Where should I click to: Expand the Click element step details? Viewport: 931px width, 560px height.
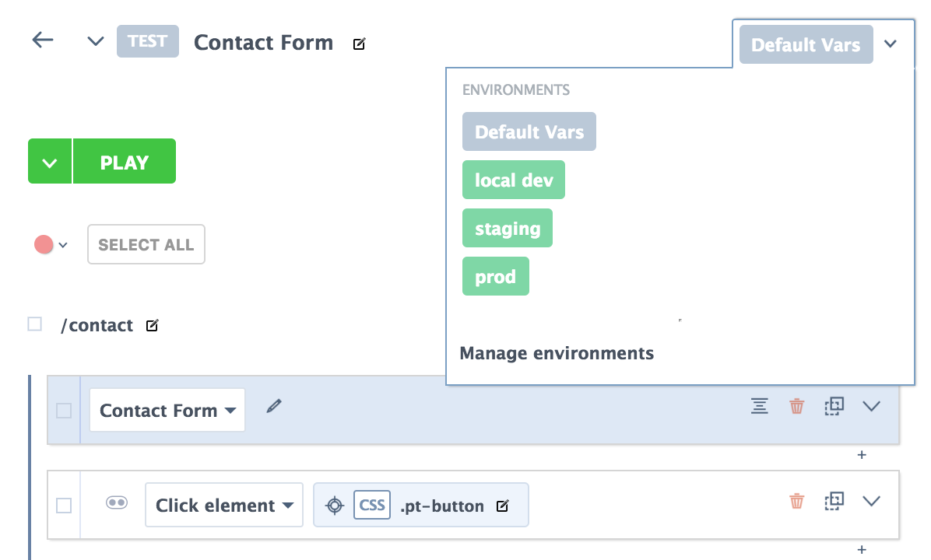tap(871, 501)
